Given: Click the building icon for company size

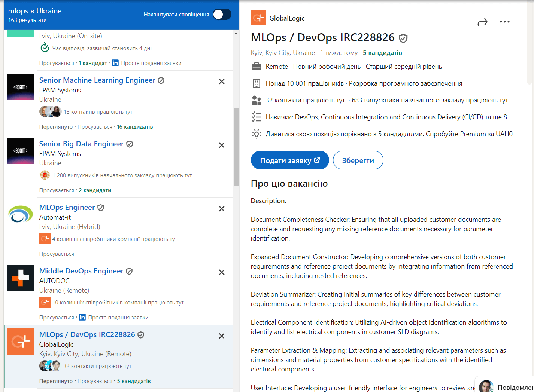Looking at the screenshot, I should tap(257, 83).
